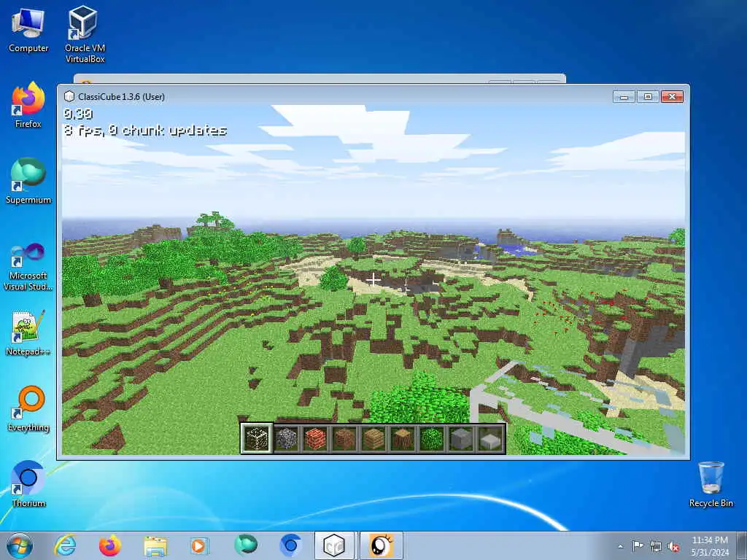Select the Notepad++ desktop shortcut
The width and height of the screenshot is (747, 560).
click(x=28, y=333)
